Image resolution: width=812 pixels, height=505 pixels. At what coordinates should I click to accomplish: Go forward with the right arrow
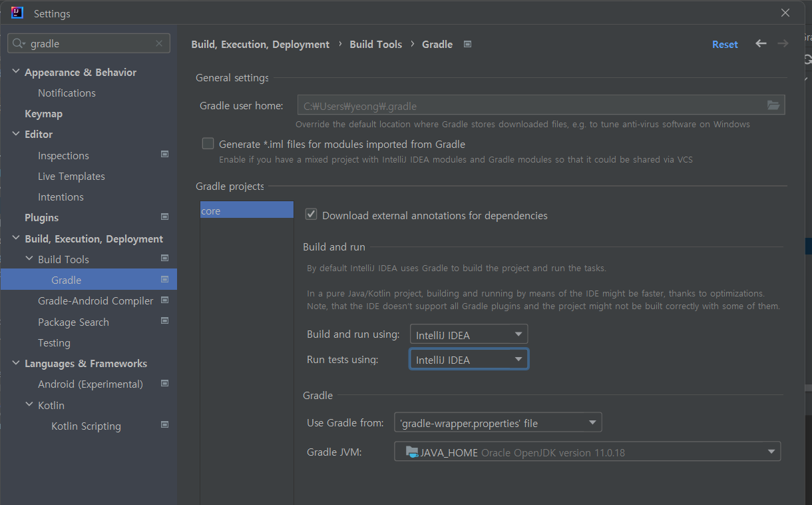pos(783,43)
